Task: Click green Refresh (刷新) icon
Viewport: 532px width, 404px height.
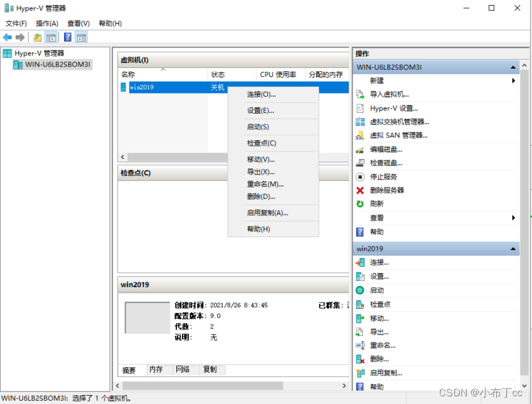Action: pyautogui.click(x=360, y=204)
